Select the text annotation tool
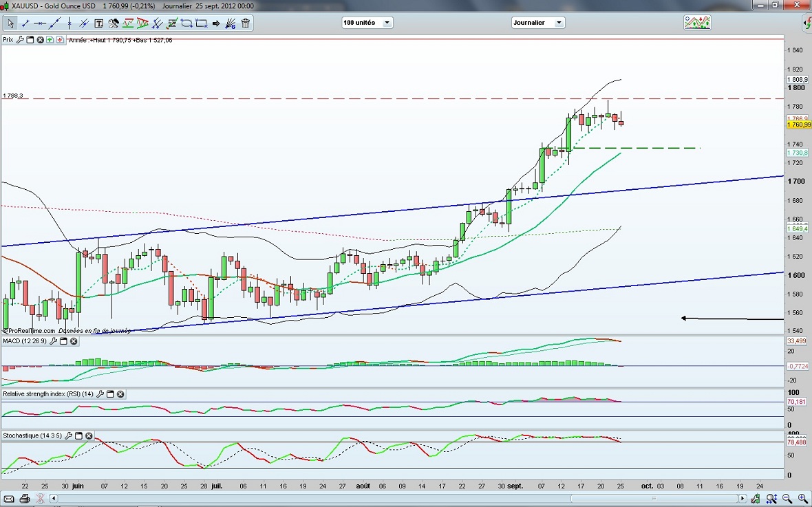Screen dimensions: 812x507 coord(98,23)
